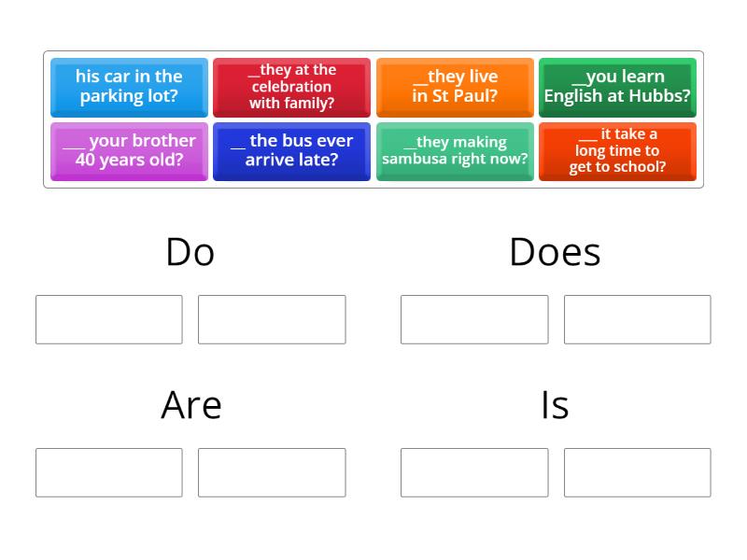This screenshot has height=560, width=747.
Task: Click the 'Are' category heading
Action: (190, 404)
